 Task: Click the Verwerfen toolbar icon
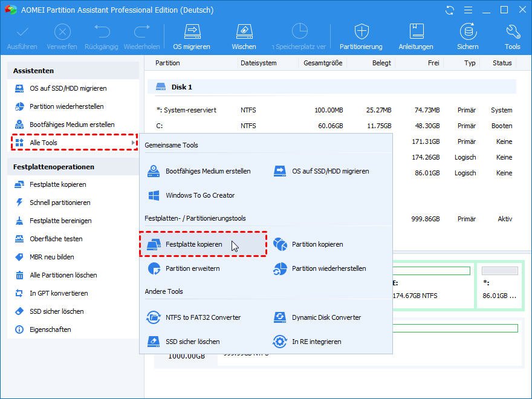62,33
